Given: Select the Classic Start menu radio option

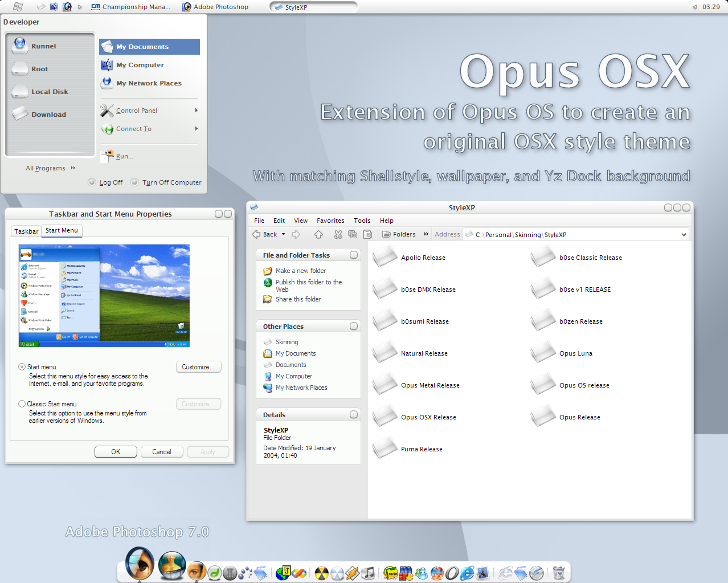Looking at the screenshot, I should pos(22,404).
